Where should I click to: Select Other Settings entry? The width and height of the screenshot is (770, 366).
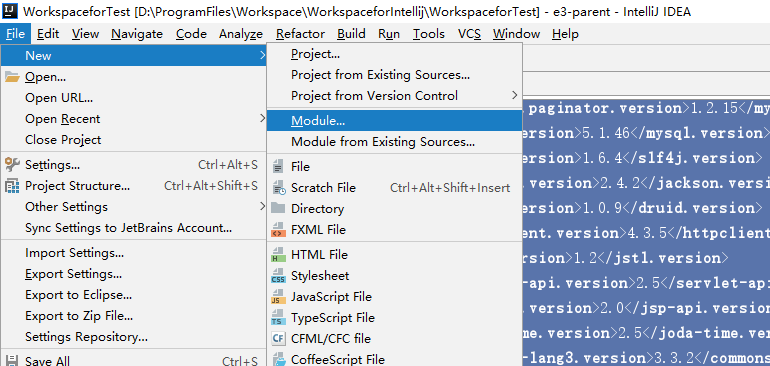pyautogui.click(x=134, y=207)
